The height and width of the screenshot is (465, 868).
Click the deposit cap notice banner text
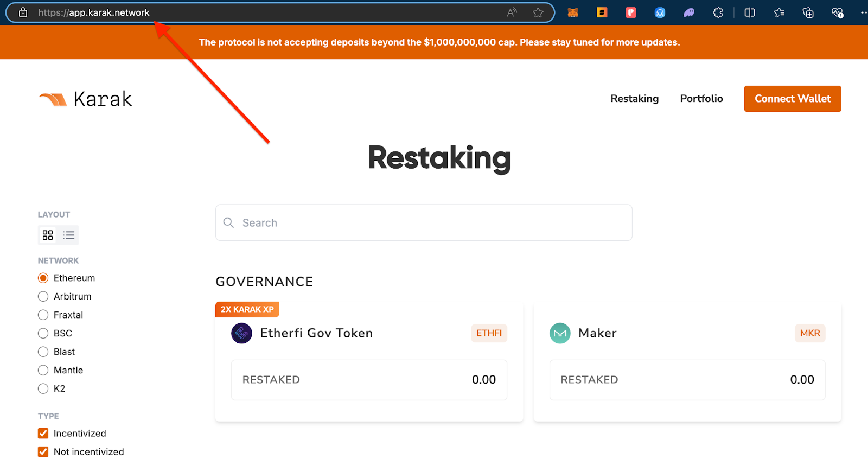click(x=439, y=42)
